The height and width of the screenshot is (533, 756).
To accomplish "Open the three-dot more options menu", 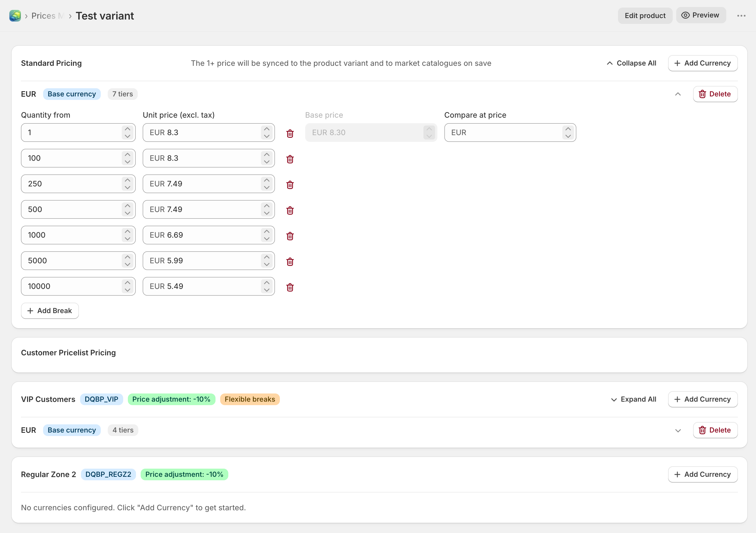I will (x=741, y=15).
